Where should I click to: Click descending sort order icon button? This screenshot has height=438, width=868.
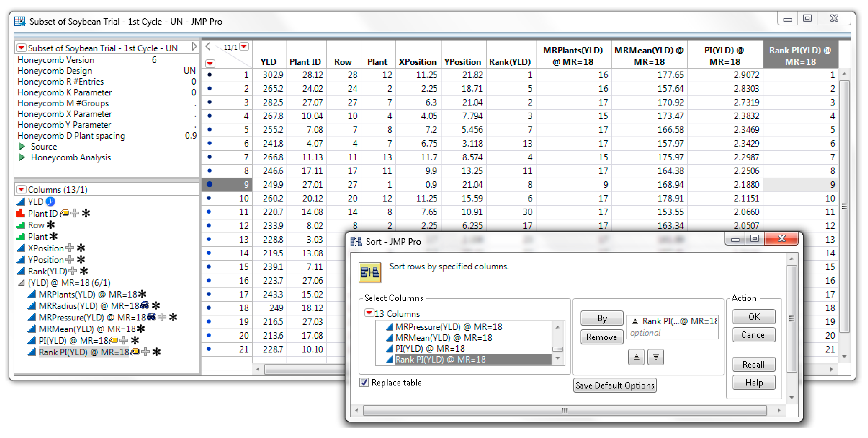[x=655, y=357]
